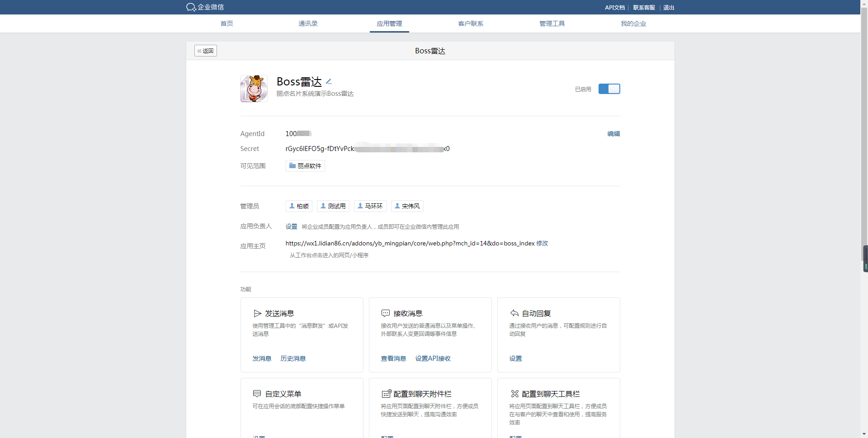Click the 发消息 link
This screenshot has width=868, height=438.
262,358
